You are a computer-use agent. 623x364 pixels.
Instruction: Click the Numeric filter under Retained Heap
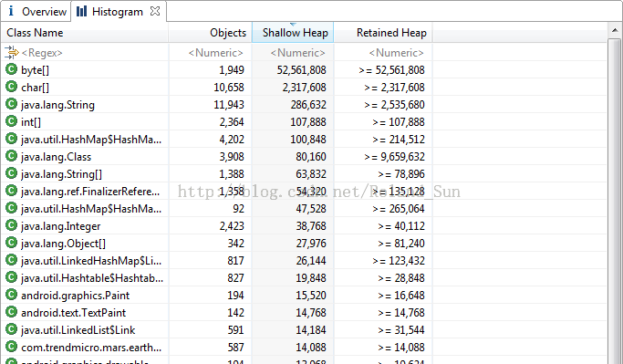[396, 53]
